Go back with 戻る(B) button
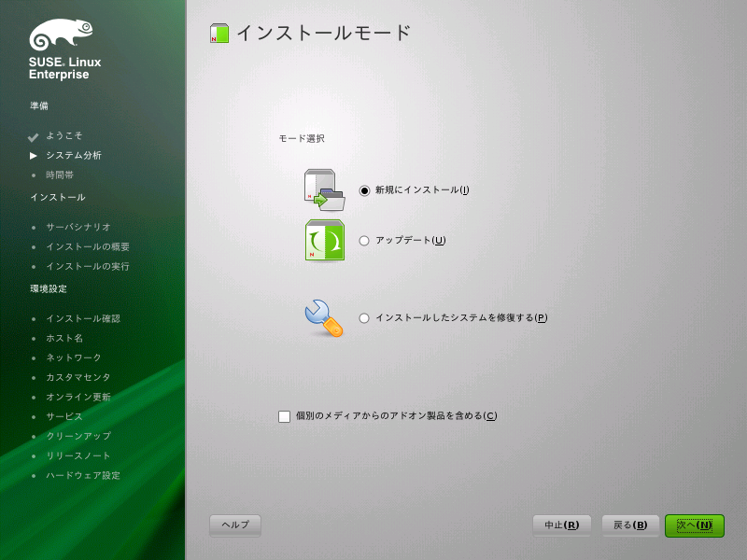The width and height of the screenshot is (747, 560). [x=630, y=525]
